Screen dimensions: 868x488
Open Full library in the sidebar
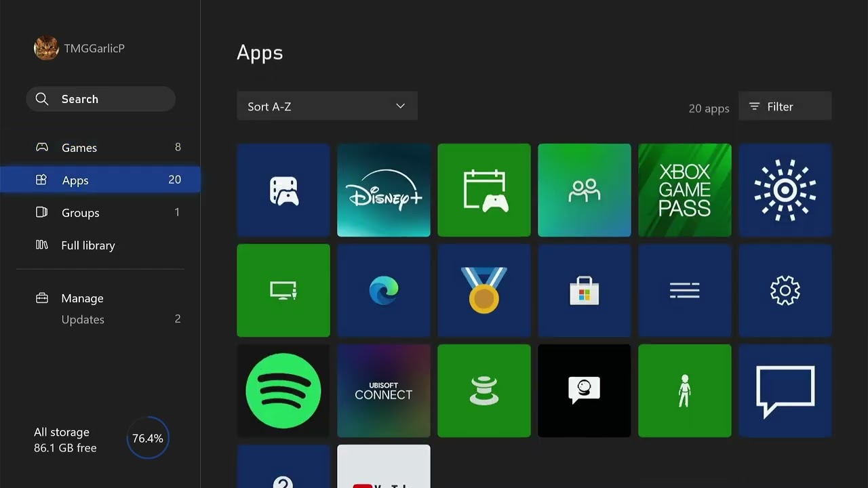[100, 245]
